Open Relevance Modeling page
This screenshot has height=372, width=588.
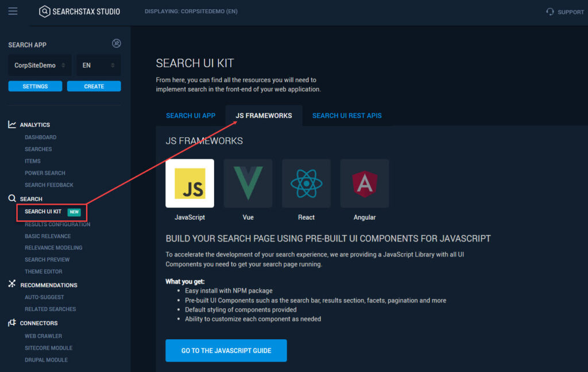coord(53,248)
